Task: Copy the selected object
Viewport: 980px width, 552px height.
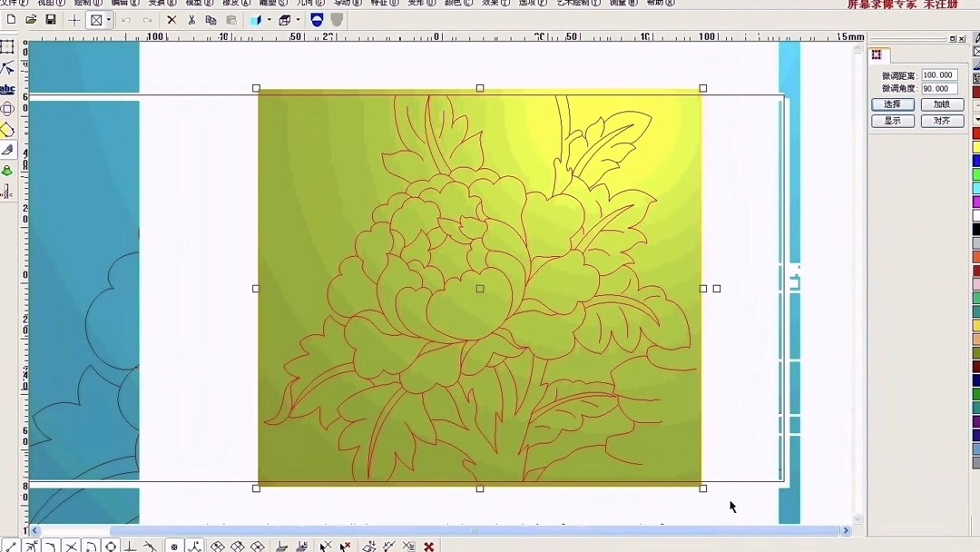Action: pos(211,19)
